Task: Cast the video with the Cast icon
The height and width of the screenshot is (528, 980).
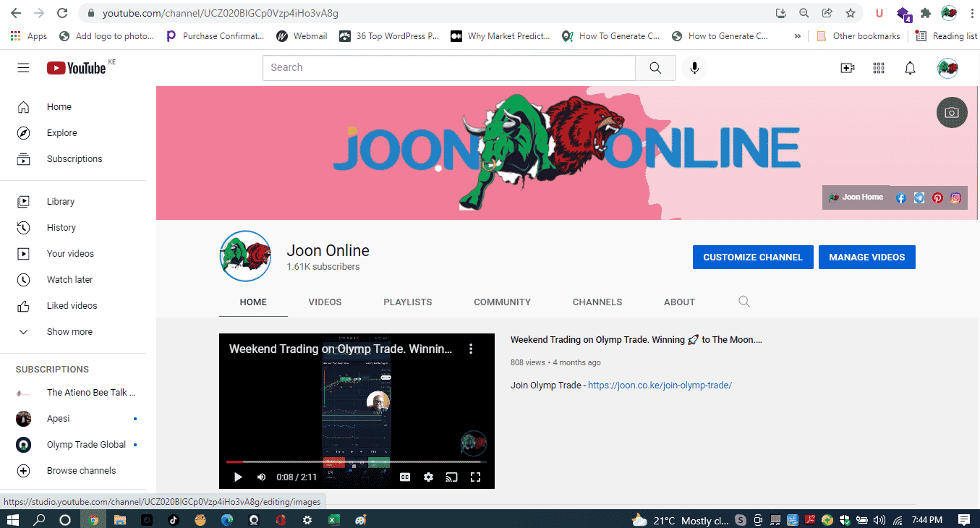Action: pos(451,477)
